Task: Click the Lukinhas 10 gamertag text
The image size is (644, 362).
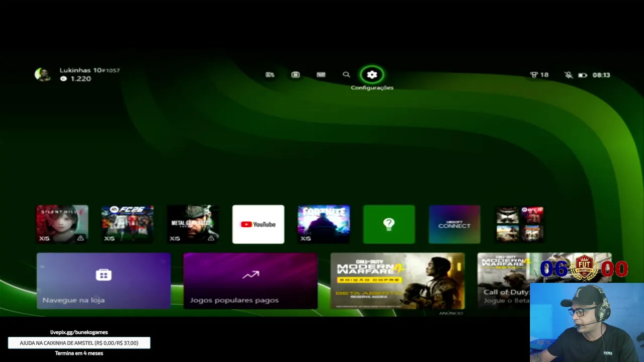Action: point(80,70)
